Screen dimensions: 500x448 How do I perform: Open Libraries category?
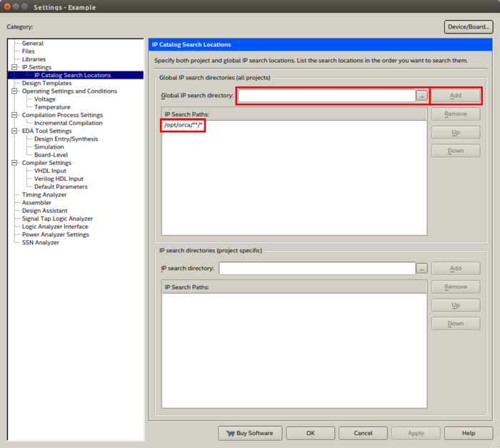tap(34, 59)
